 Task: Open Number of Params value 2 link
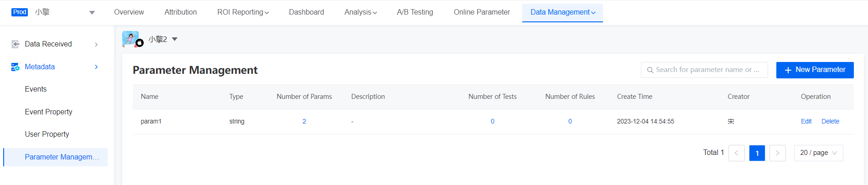[x=304, y=121]
